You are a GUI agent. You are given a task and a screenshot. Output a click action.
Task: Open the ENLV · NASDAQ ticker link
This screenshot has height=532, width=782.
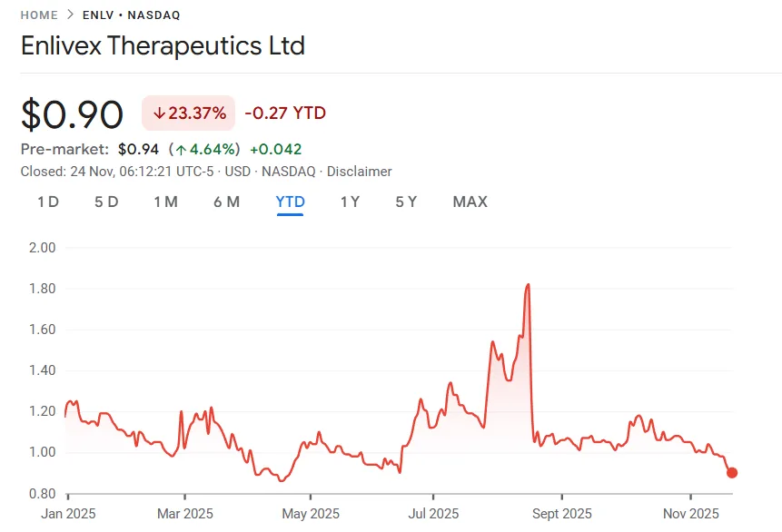pyautogui.click(x=130, y=15)
